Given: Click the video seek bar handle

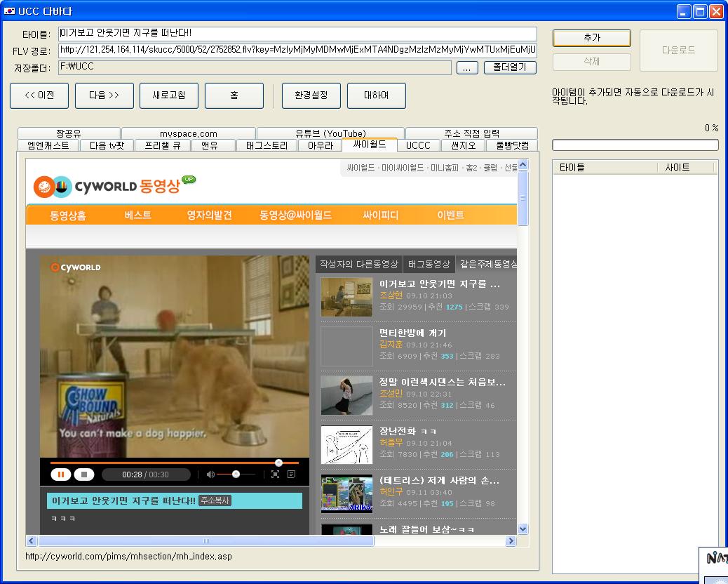Looking at the screenshot, I should click(278, 463).
